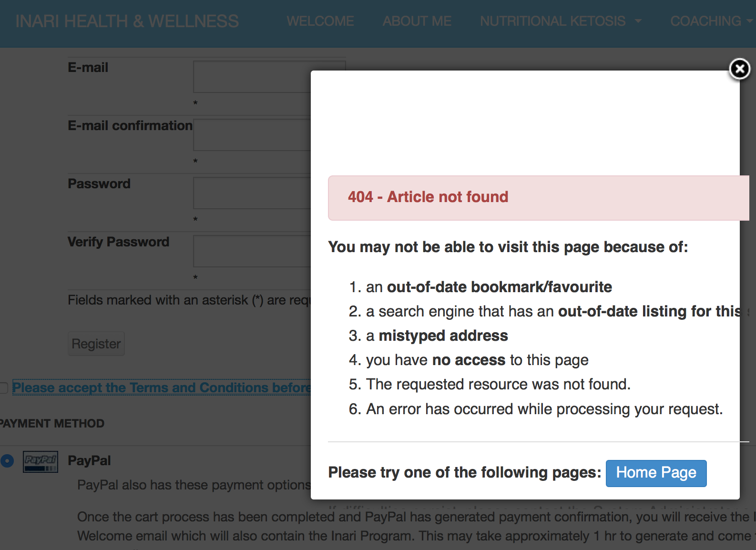The width and height of the screenshot is (756, 550).
Task: Click the mistyped address list item
Action: pyautogui.click(x=437, y=336)
